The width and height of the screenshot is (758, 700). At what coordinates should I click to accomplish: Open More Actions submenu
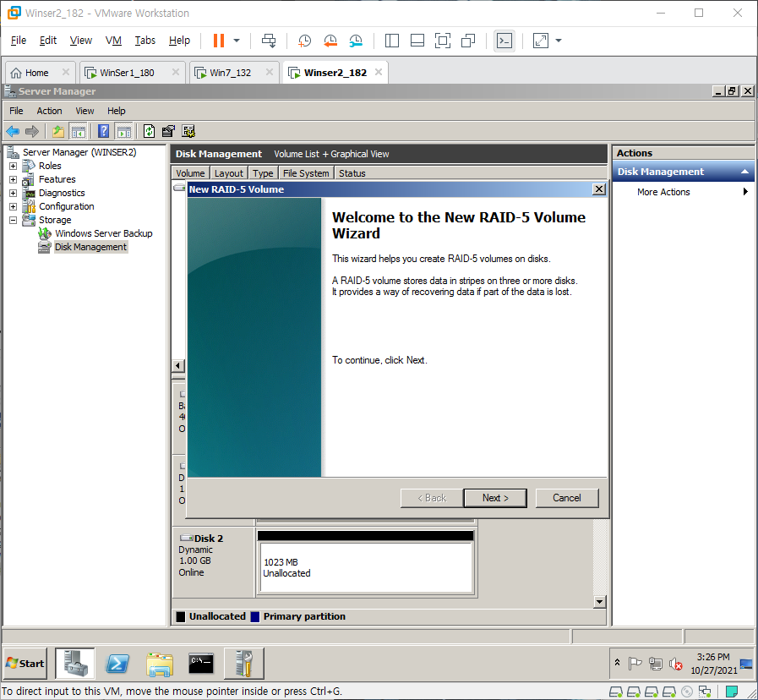[683, 192]
